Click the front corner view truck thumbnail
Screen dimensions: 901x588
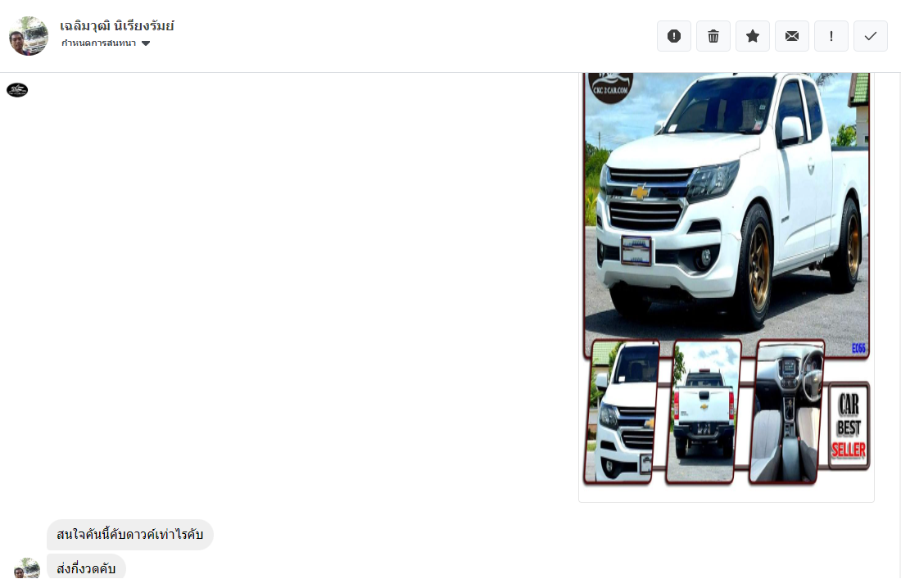pos(622,412)
